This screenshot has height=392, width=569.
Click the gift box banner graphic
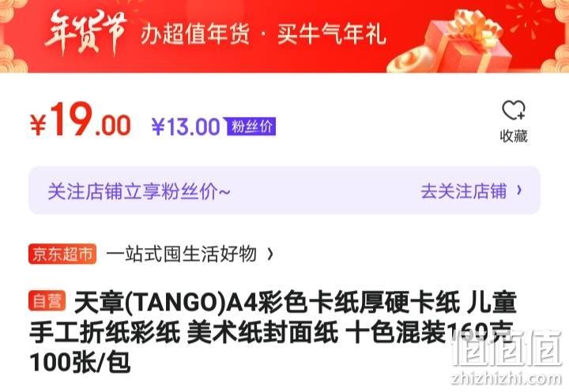pos(468,42)
